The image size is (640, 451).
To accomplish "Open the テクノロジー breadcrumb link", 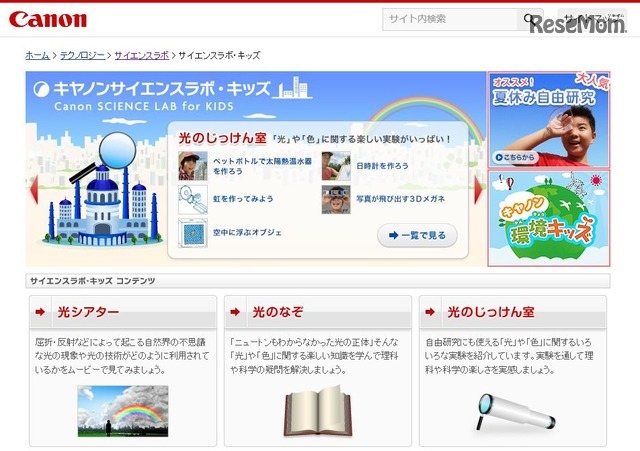I will click(82, 56).
